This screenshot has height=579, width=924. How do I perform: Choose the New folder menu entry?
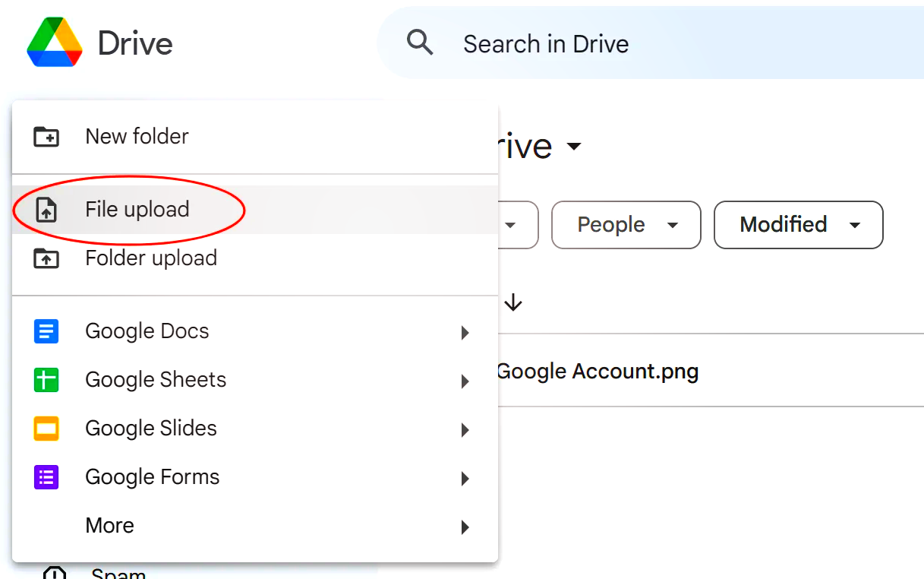point(137,137)
